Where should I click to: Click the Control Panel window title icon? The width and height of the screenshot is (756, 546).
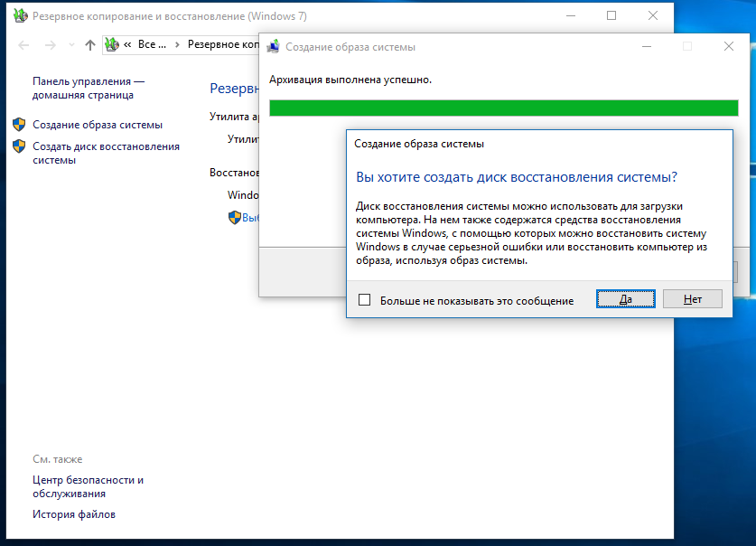[x=20, y=16]
